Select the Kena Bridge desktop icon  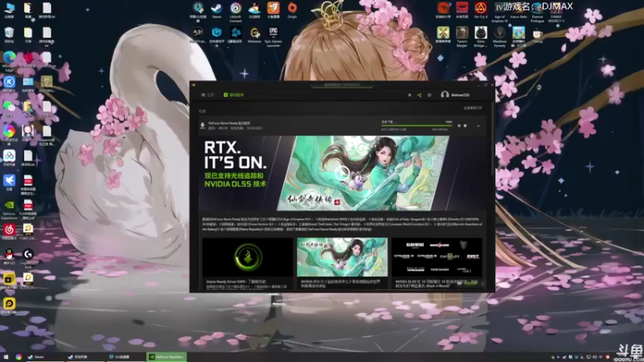coord(481,36)
